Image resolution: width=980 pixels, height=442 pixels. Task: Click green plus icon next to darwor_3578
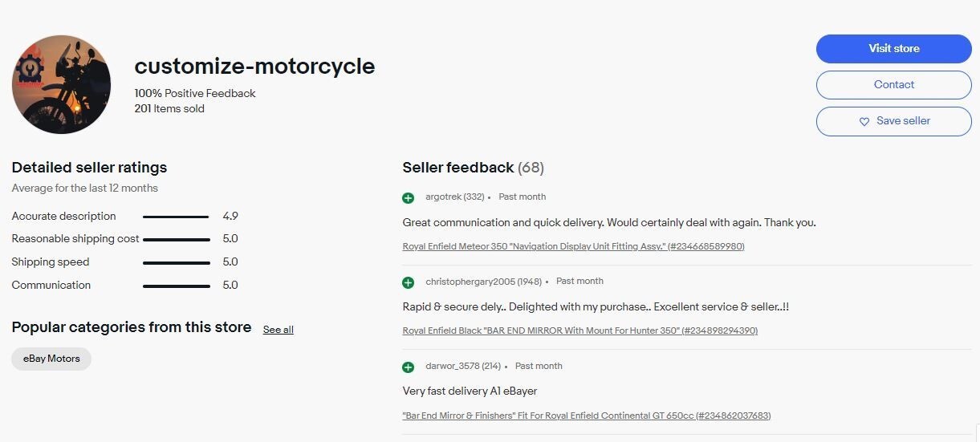click(x=408, y=367)
